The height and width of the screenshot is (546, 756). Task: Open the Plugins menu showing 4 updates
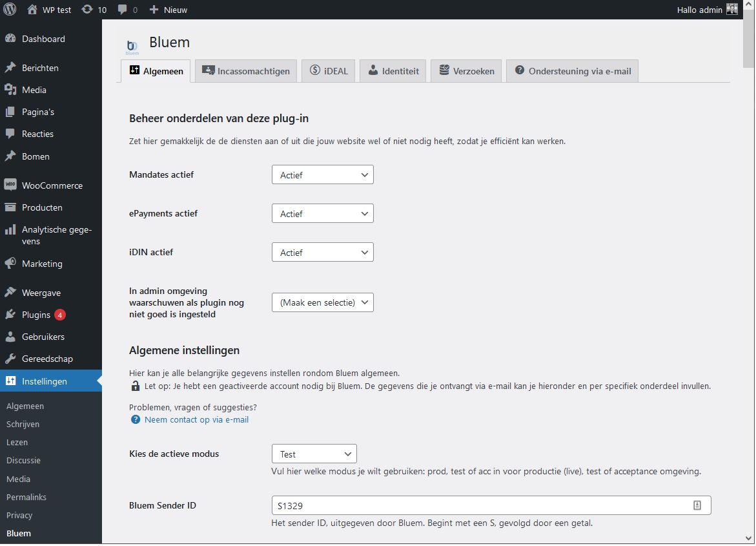coord(36,315)
